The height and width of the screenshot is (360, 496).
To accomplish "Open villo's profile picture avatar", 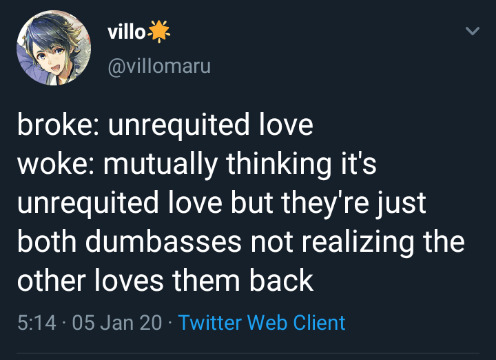I will tap(54, 47).
